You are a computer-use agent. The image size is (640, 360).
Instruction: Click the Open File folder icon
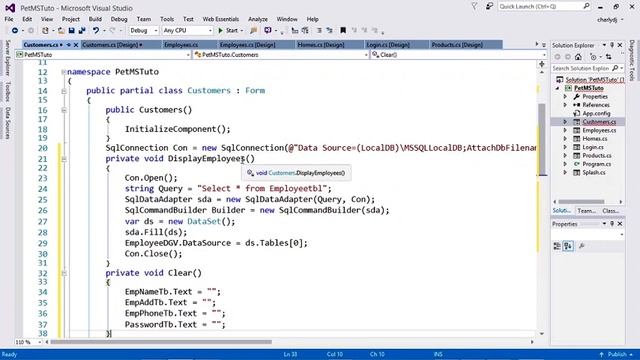click(61, 31)
